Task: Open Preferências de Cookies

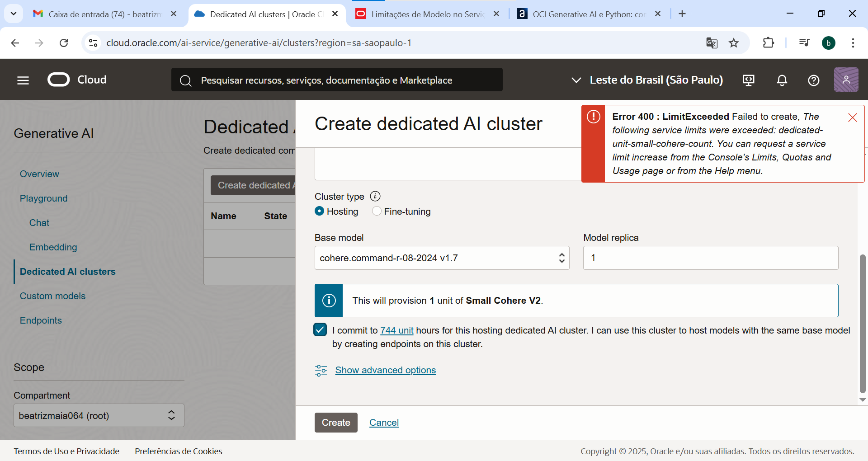Action: [x=179, y=451]
